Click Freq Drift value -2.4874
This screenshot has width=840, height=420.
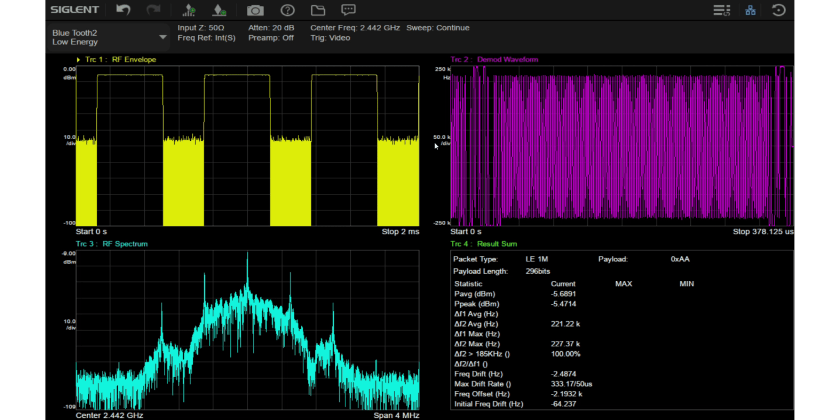pyautogui.click(x=564, y=374)
